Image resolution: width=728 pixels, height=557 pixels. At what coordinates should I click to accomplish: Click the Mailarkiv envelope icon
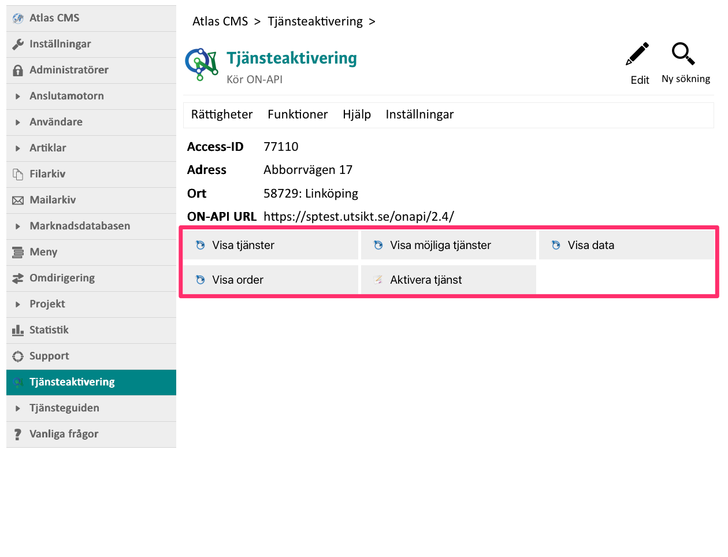point(18,200)
